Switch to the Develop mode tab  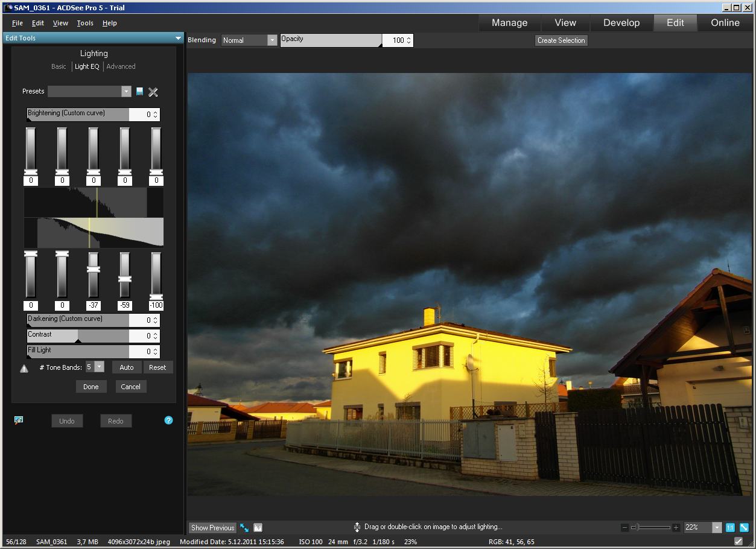pyautogui.click(x=621, y=23)
